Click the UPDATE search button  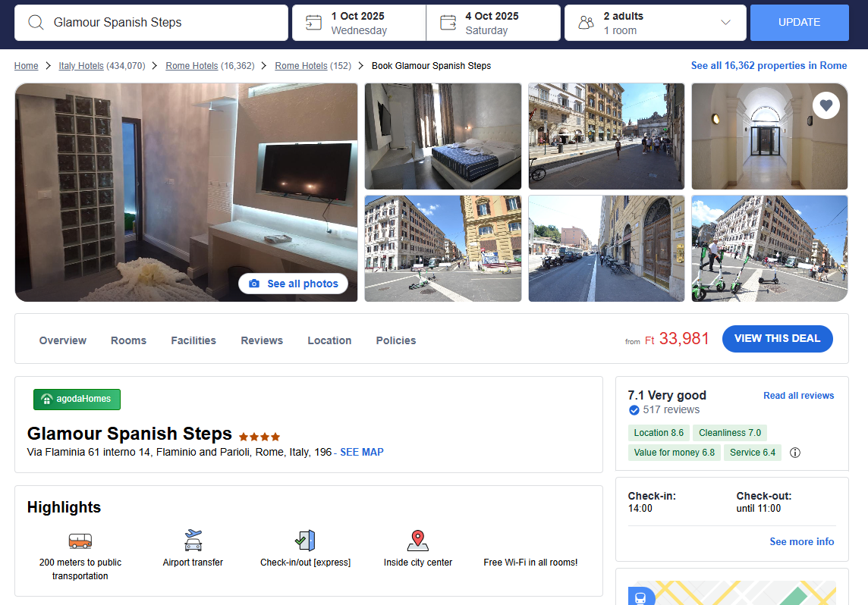[800, 23]
